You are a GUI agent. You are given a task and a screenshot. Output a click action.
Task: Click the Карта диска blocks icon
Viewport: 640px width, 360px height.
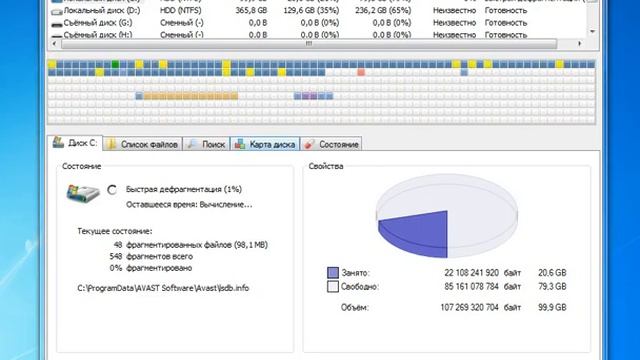(240, 144)
